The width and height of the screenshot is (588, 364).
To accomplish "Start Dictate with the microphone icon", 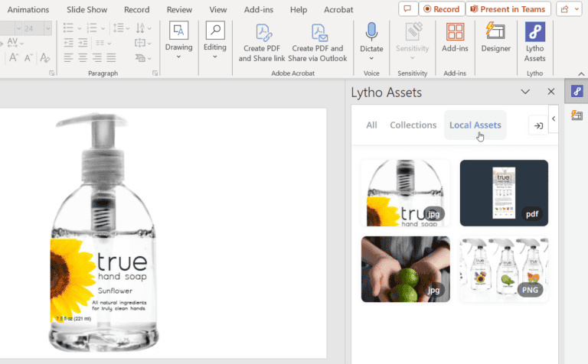I will (371, 32).
